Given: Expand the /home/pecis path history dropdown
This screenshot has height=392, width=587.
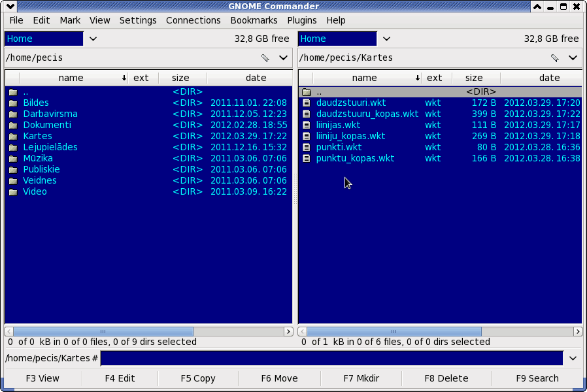Looking at the screenshot, I should [x=284, y=58].
